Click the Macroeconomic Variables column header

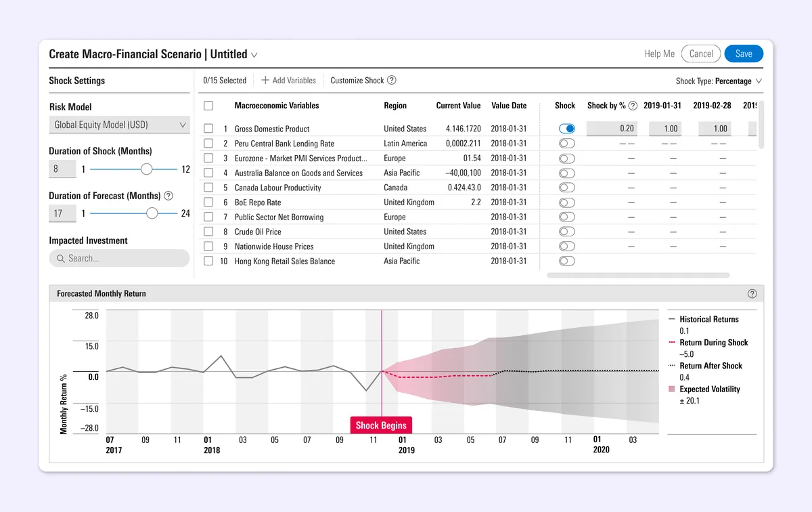277,106
